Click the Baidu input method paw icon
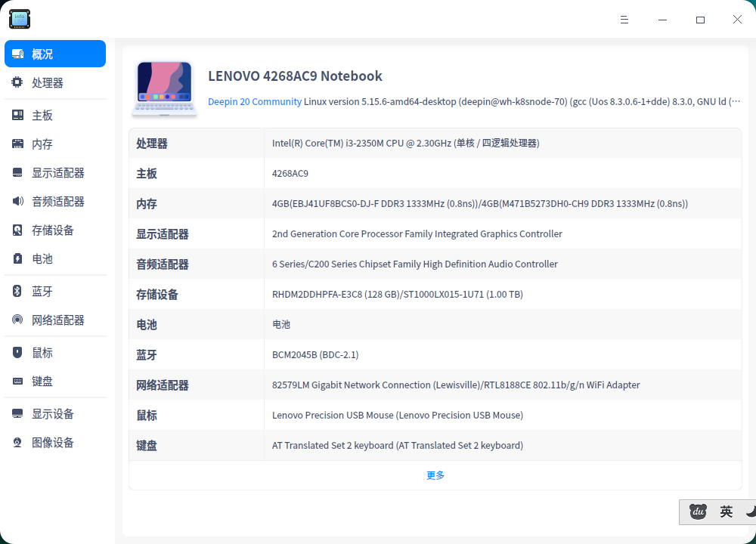The height and width of the screenshot is (544, 756). [x=698, y=512]
